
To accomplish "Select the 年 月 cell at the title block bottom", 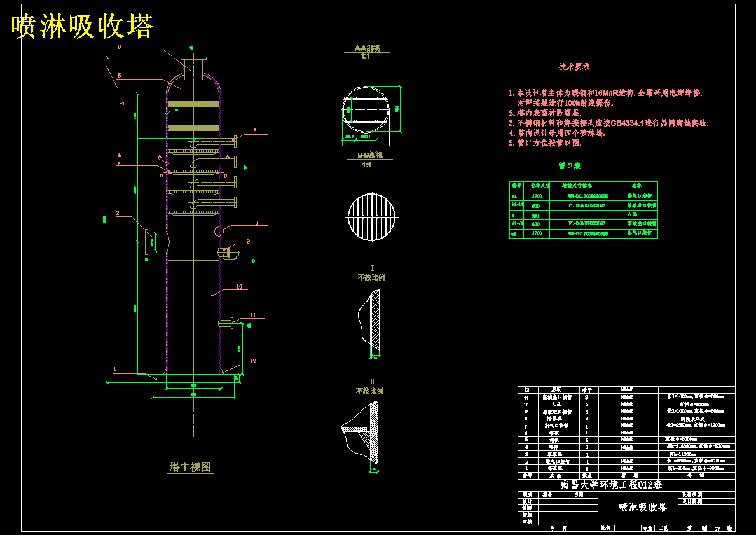I will click(559, 529).
